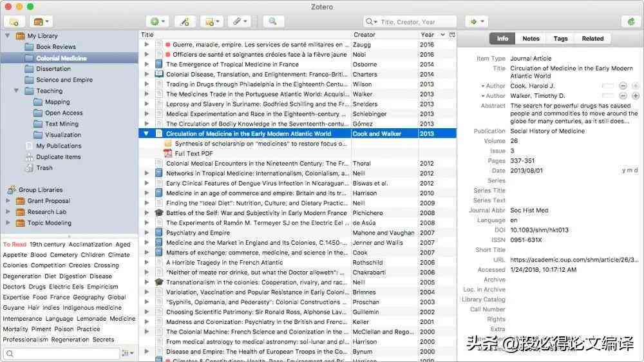
Task: Filter by the Electric Eels tag
Action: [66, 287]
